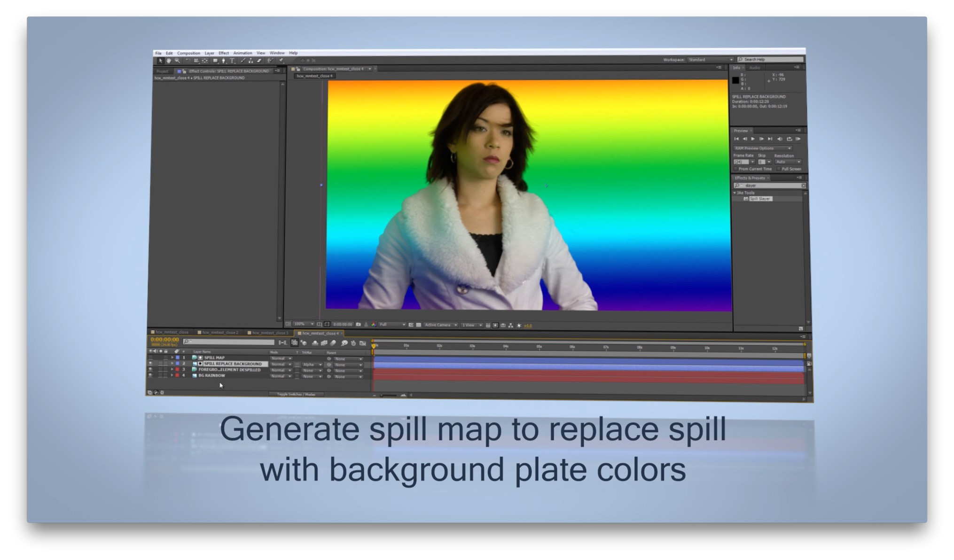Select the Type tool

point(232,61)
